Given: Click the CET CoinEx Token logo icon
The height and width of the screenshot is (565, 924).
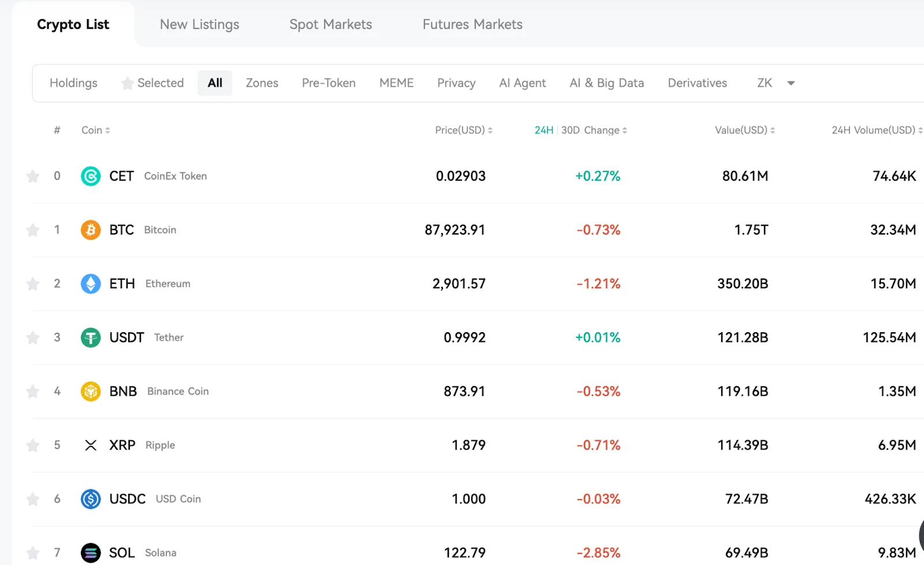Looking at the screenshot, I should (x=91, y=176).
